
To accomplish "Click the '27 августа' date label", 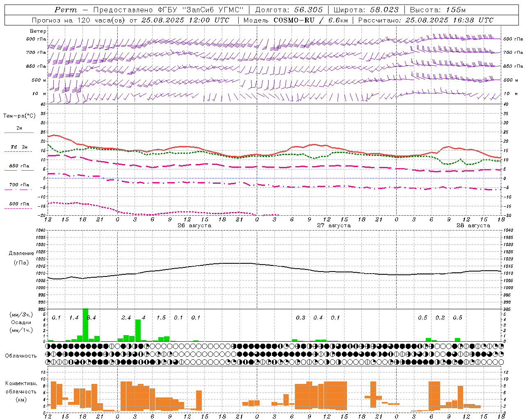I will (x=334, y=226).
